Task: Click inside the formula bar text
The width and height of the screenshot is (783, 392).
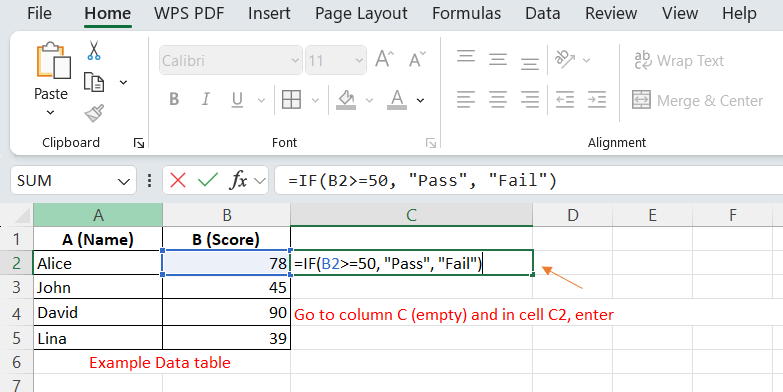Action: coord(422,180)
